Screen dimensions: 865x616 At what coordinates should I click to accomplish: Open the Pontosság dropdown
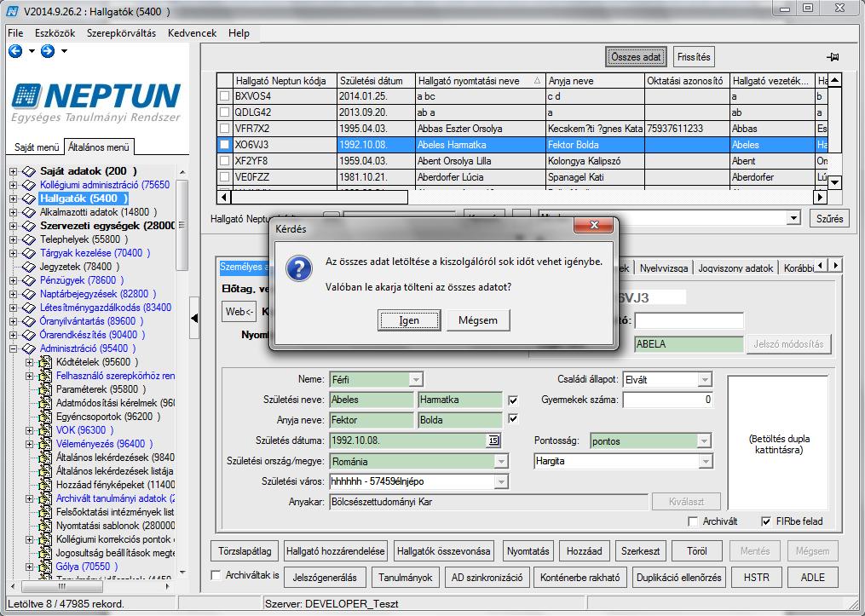click(704, 441)
